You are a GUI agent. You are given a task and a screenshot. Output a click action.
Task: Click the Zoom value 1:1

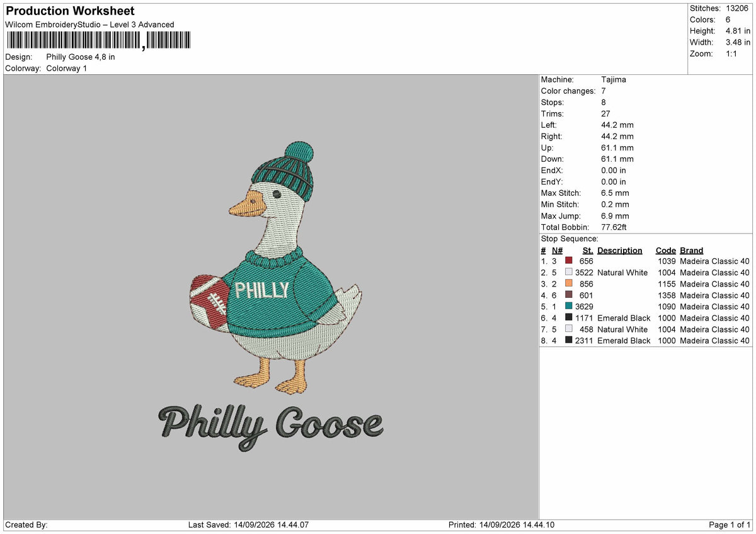(x=733, y=54)
